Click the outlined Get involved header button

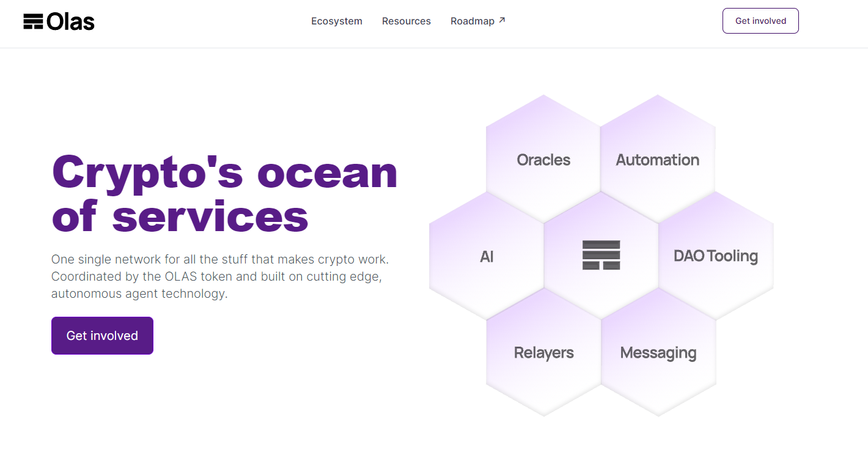coord(760,21)
